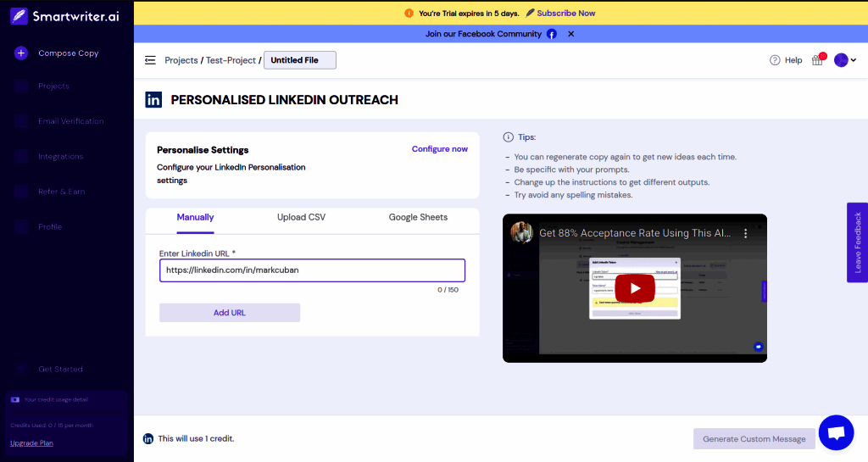Viewport: 868px width, 462px height.
Task: Click the Compose Copy plus icon
Action: [x=21, y=53]
